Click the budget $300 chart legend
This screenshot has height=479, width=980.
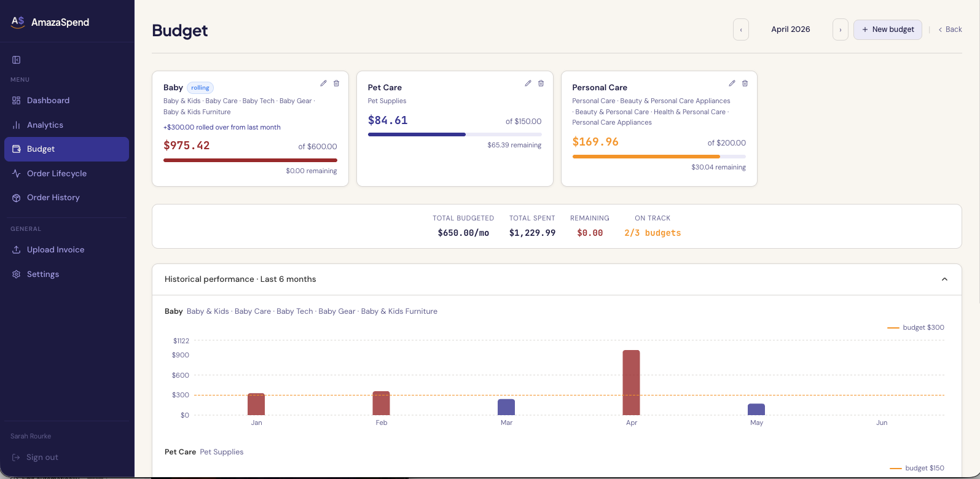(x=915, y=327)
